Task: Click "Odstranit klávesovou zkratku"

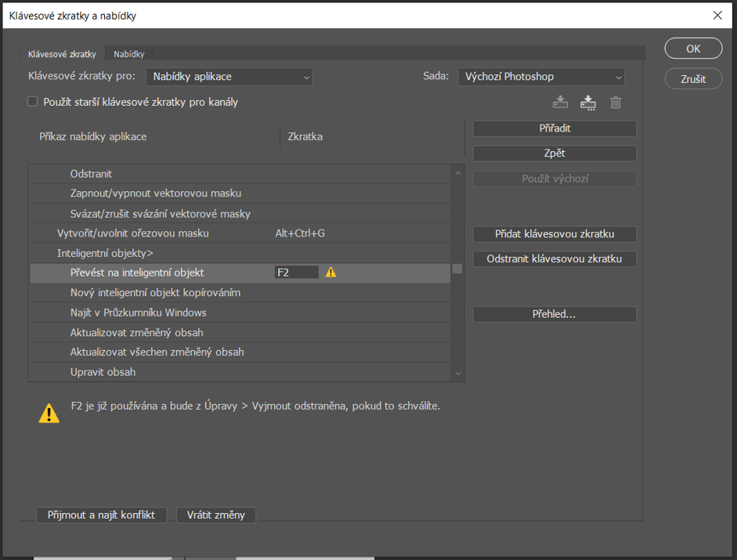Action: click(x=554, y=258)
